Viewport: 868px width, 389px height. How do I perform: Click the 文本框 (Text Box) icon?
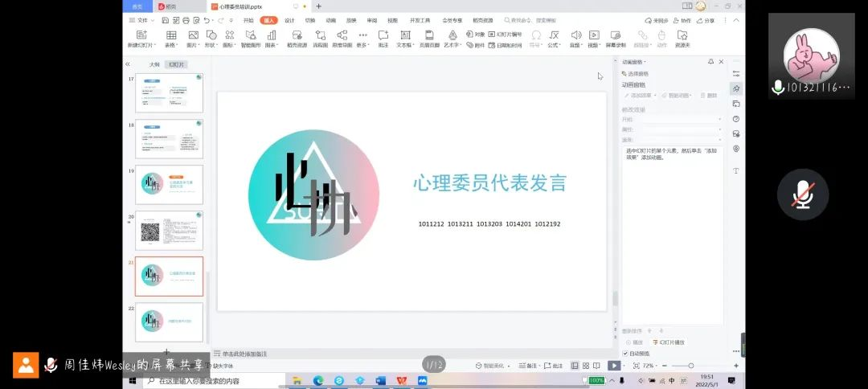[x=404, y=35]
